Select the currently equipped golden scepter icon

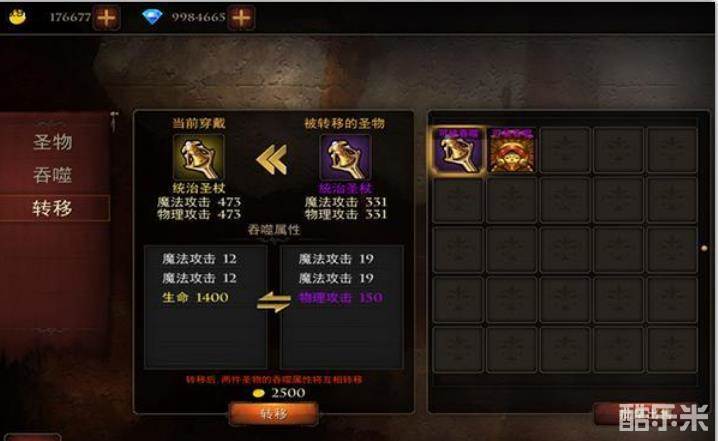[x=199, y=158]
